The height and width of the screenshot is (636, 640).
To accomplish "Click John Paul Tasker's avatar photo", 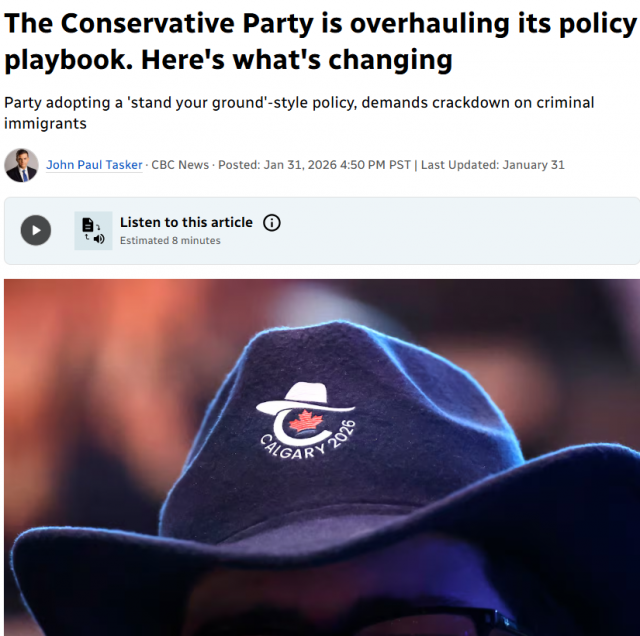I will (21, 165).
